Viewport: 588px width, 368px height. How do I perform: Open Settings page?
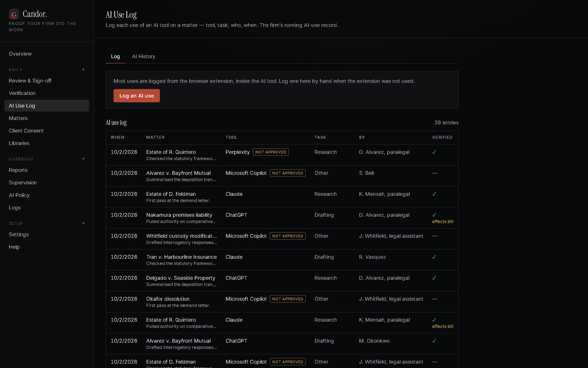coord(47,235)
